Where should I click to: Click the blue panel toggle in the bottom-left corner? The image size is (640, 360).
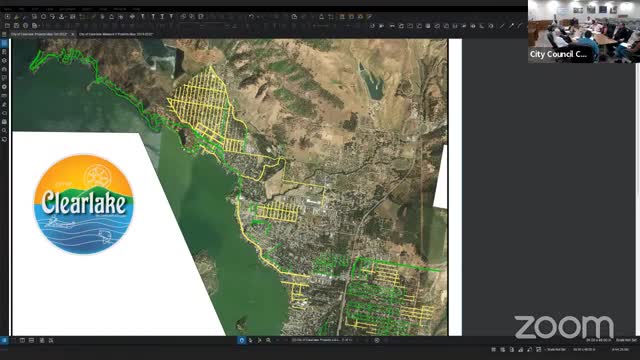coord(4,340)
